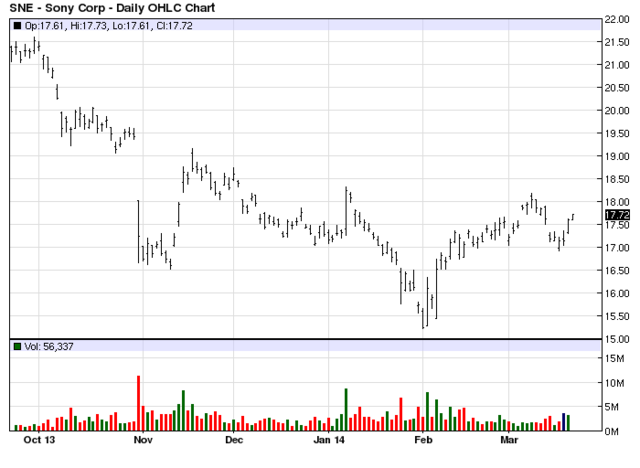Click the lowest OHLC bar near 15.25 in early February

pyautogui.click(x=423, y=319)
